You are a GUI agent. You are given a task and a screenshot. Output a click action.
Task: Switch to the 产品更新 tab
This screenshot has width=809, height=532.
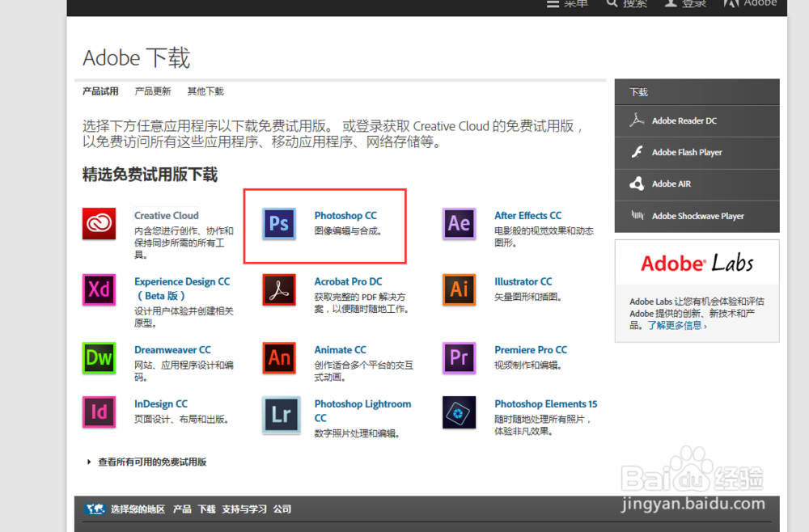153,91
